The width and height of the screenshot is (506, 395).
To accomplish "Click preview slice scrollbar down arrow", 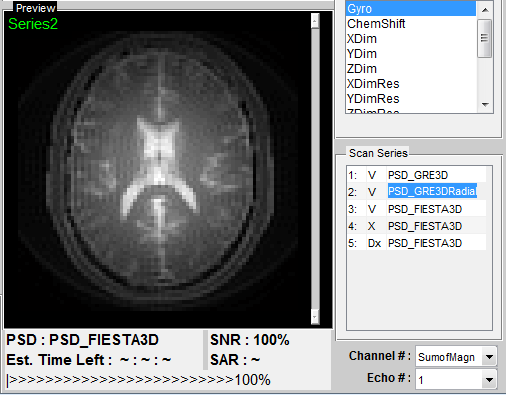I will click(x=315, y=317).
